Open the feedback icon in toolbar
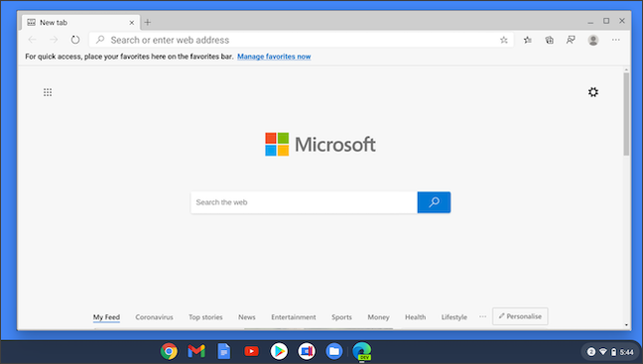The width and height of the screenshot is (643, 364). [571, 40]
